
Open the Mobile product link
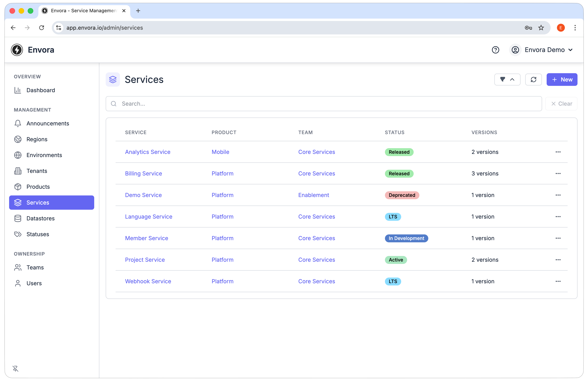pos(220,152)
